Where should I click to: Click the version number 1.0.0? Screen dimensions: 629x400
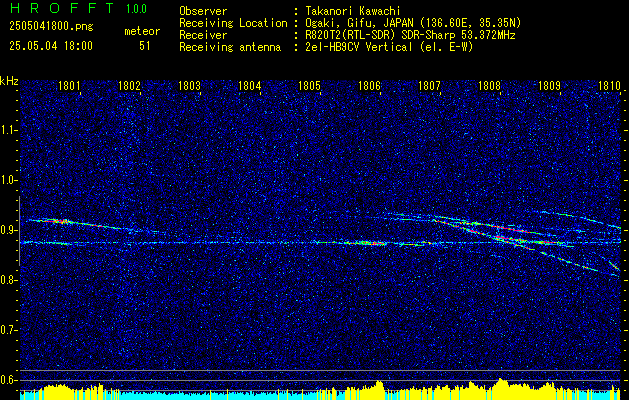136,9
